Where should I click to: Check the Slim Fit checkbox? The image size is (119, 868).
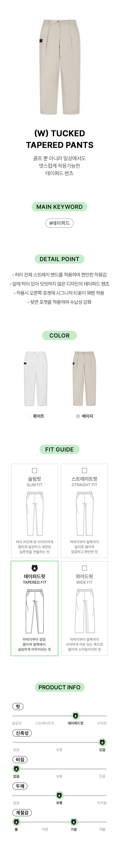click(35, 470)
